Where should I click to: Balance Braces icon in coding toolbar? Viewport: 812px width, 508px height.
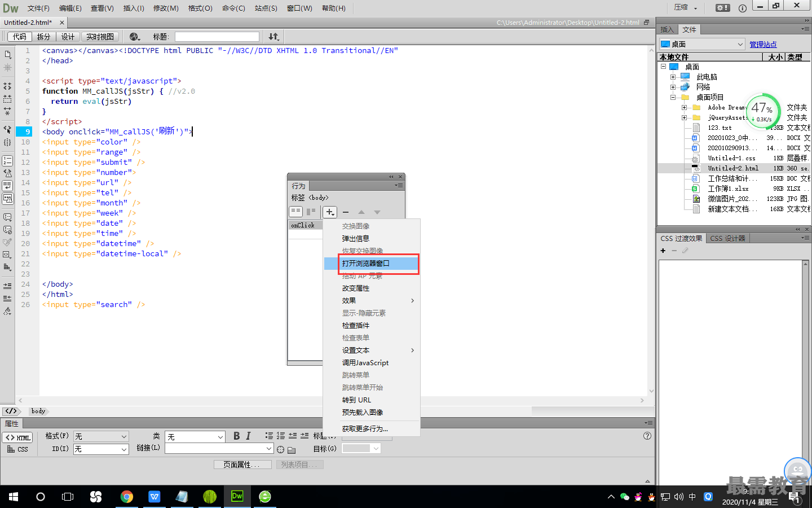[x=7, y=142]
